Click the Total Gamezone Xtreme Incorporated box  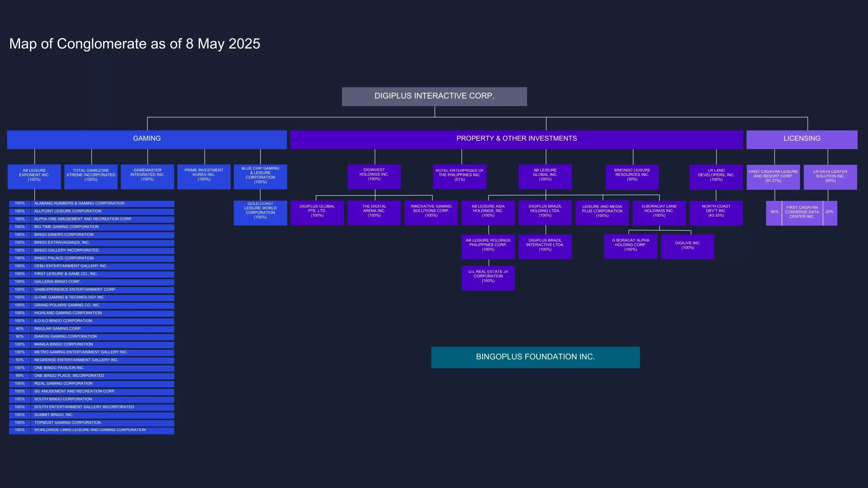pos(91,177)
